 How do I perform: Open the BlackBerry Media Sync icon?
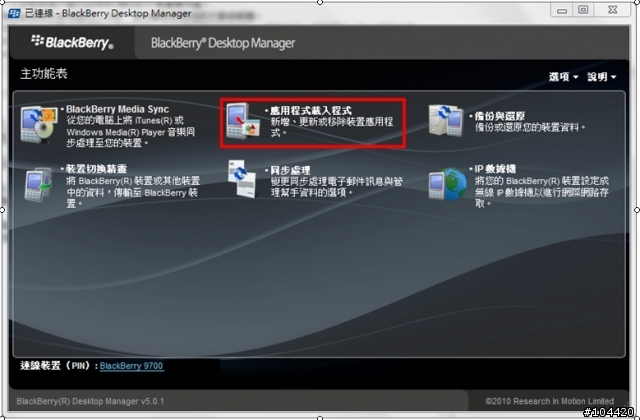pos(39,124)
